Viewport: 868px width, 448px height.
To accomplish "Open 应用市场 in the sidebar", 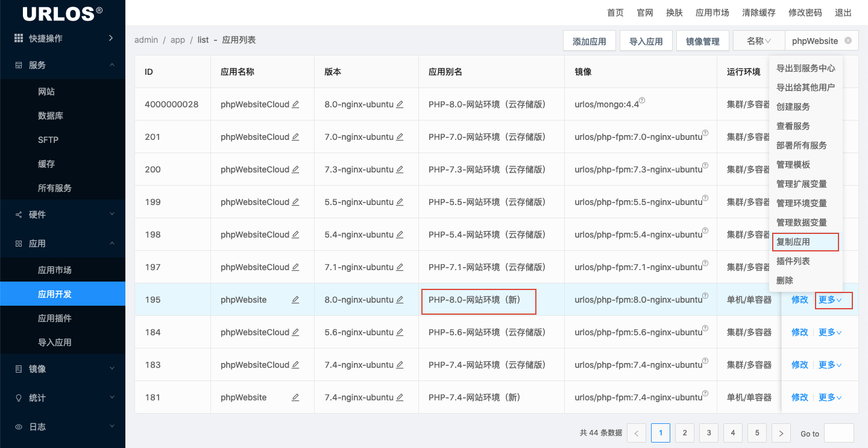I will [x=55, y=270].
